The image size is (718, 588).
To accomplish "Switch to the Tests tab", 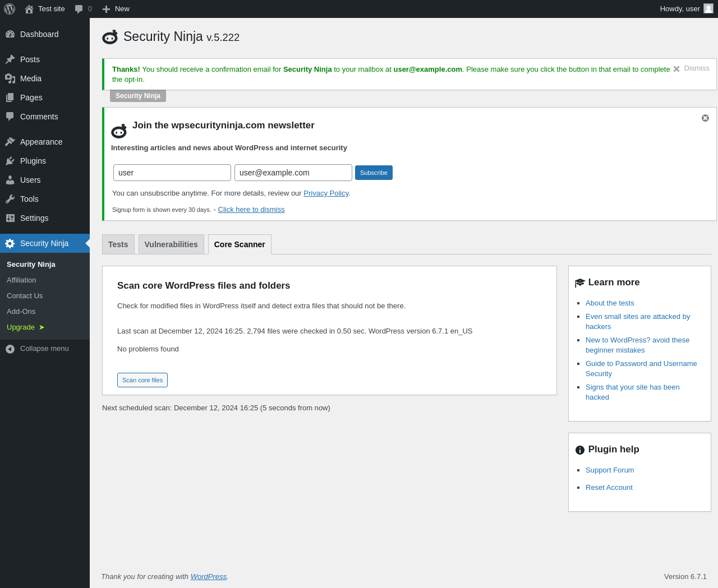I will (118, 244).
